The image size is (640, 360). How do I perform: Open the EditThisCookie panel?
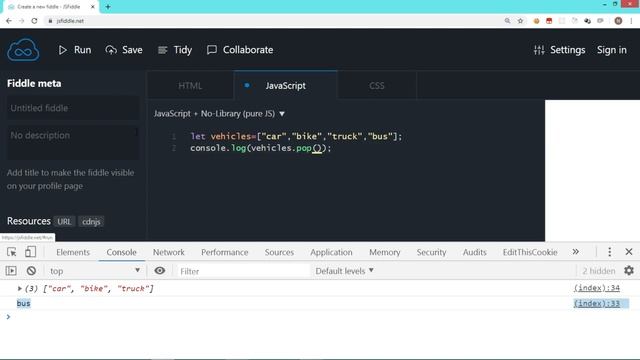click(530, 252)
